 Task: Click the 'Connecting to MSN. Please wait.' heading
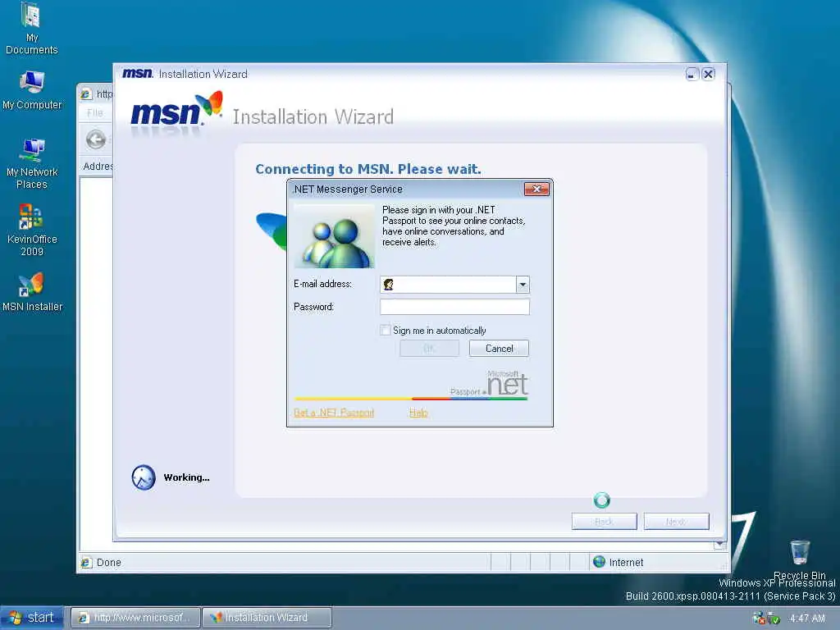tap(368, 169)
